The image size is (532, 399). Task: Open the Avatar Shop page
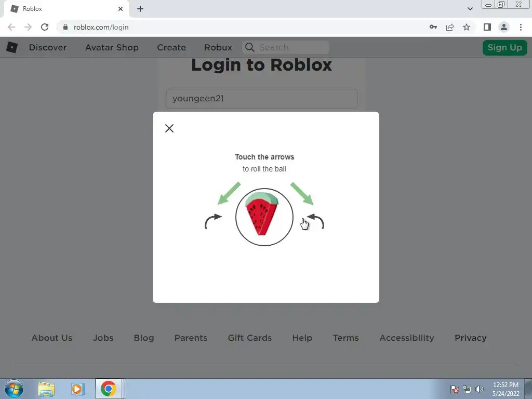coord(112,47)
